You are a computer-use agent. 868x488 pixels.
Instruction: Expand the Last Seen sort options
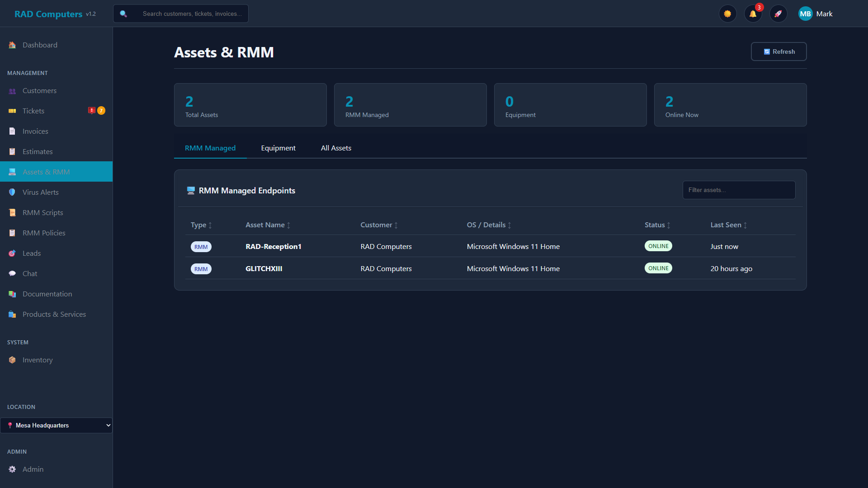[746, 225]
